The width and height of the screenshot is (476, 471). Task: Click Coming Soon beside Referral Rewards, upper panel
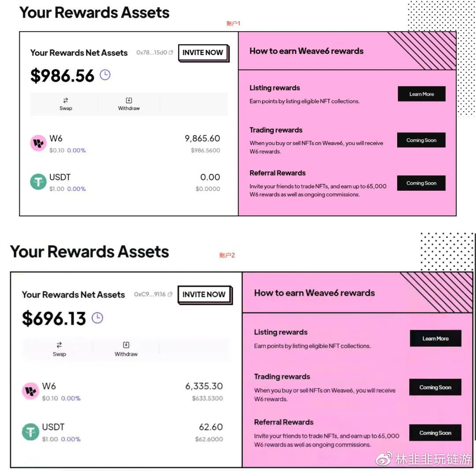point(421,183)
